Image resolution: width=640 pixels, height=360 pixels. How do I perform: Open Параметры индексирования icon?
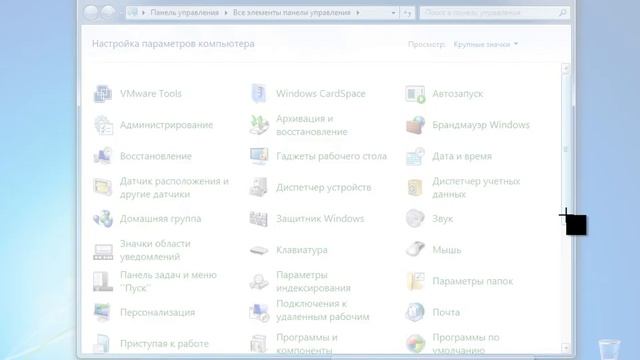[x=259, y=282]
